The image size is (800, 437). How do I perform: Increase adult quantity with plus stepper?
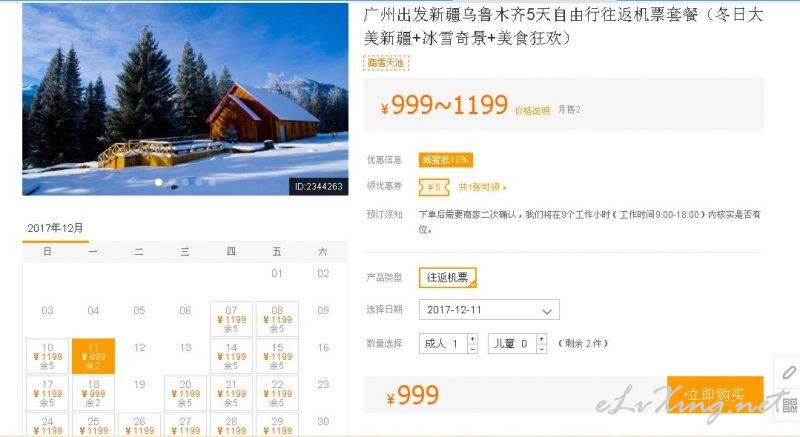click(x=473, y=339)
